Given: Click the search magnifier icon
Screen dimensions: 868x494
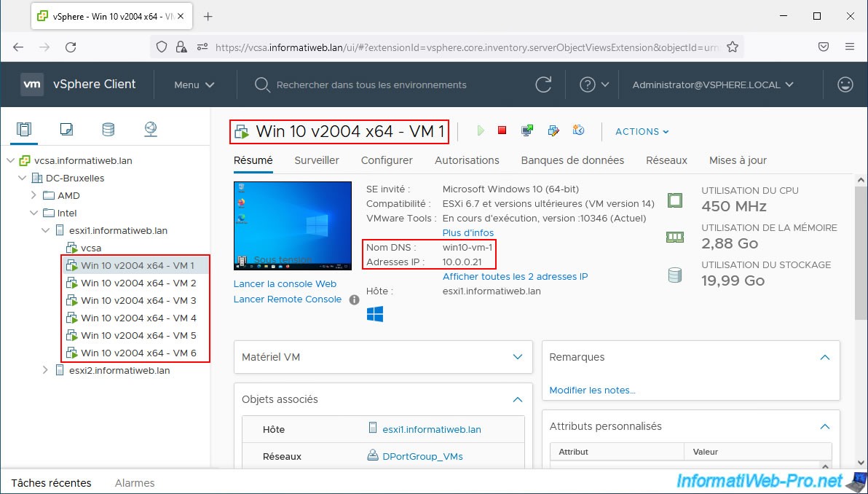Looking at the screenshot, I should 261,85.
